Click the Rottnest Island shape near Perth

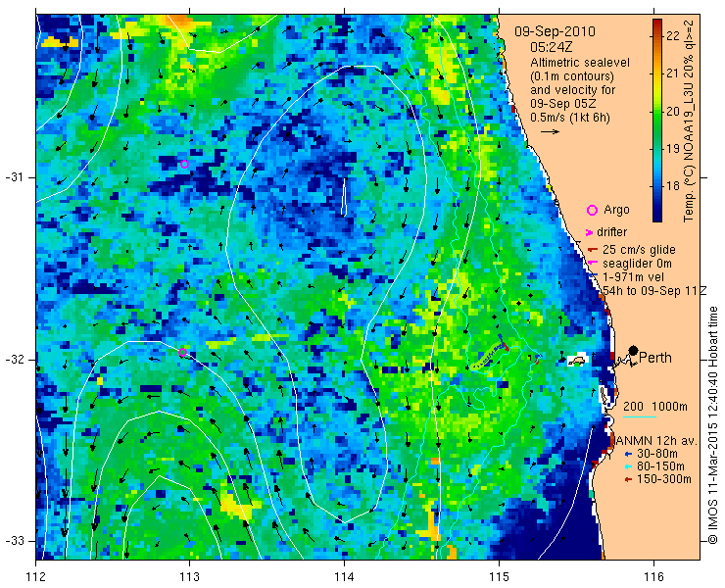pos(577,361)
